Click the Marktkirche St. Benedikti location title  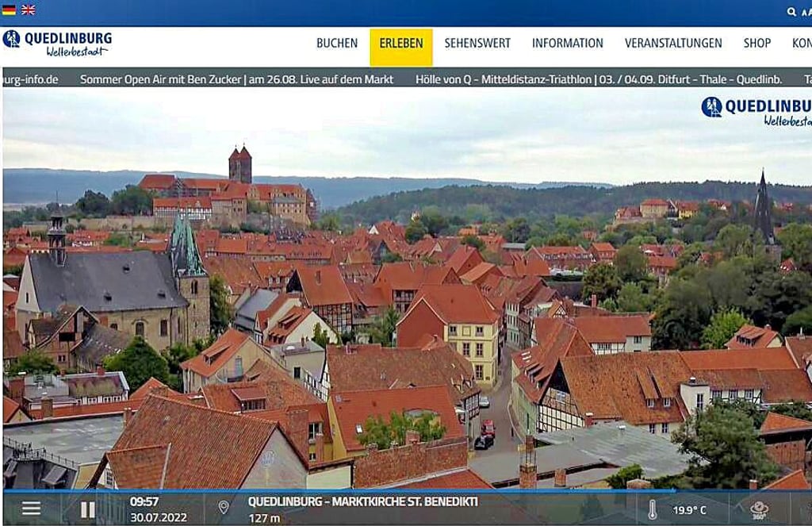pyautogui.click(x=362, y=501)
